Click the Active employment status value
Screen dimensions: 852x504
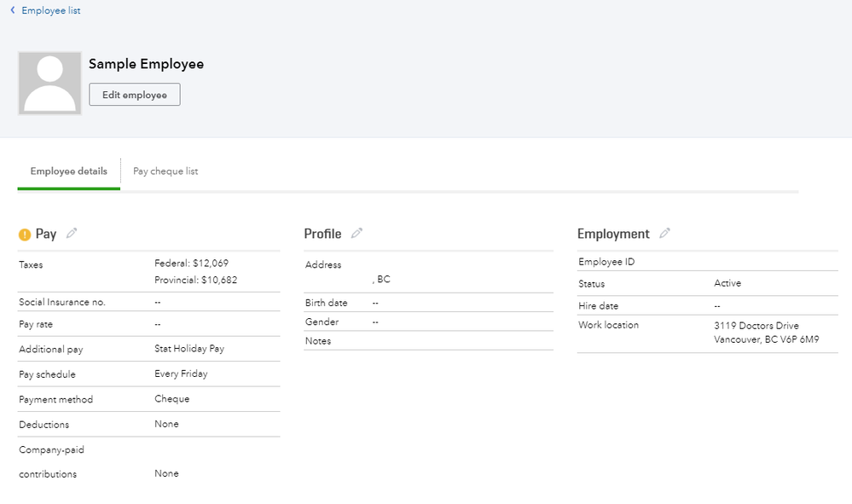click(727, 283)
